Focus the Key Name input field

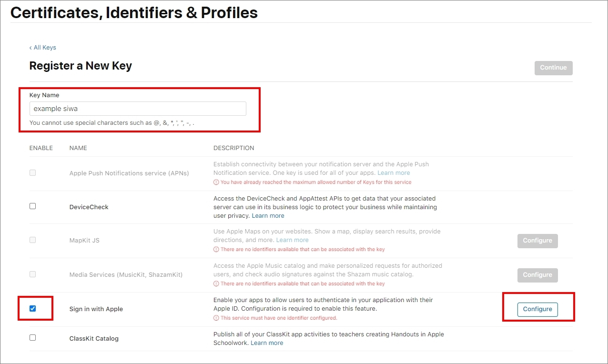click(138, 109)
